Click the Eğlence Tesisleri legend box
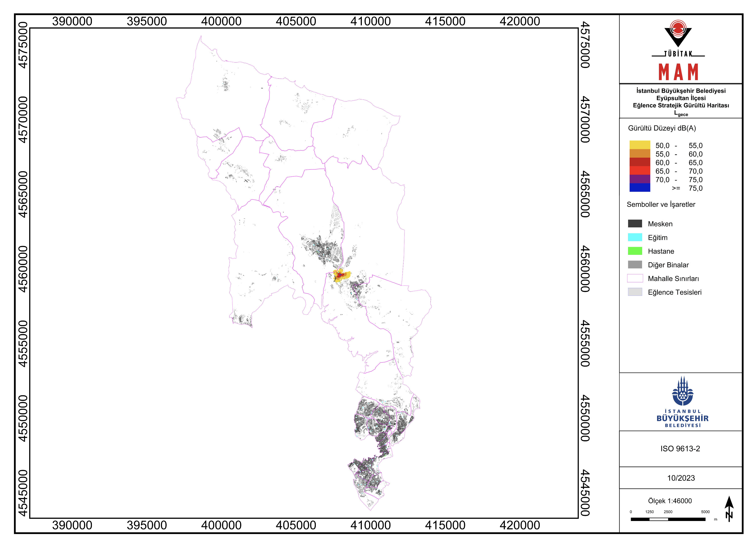The width and height of the screenshot is (756, 546). (x=635, y=292)
